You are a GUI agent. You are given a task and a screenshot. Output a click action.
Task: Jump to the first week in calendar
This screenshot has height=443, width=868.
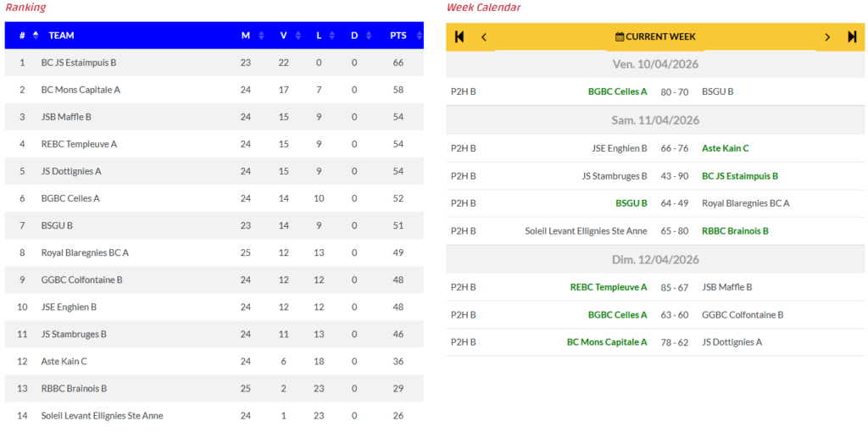[x=459, y=36]
